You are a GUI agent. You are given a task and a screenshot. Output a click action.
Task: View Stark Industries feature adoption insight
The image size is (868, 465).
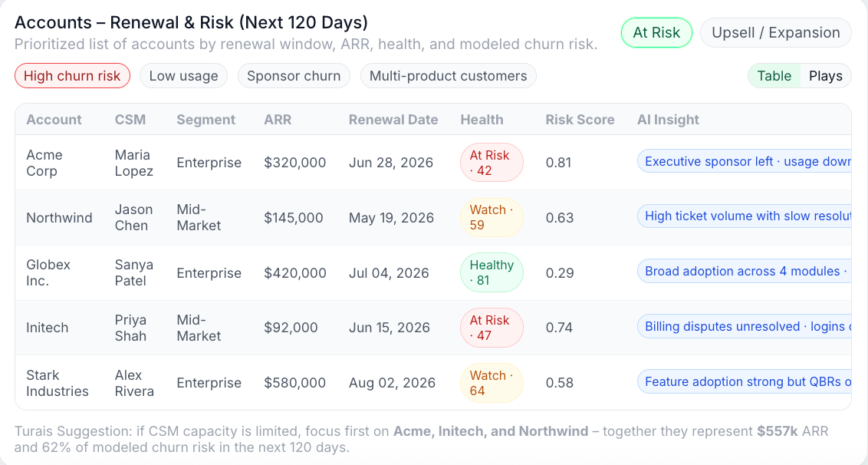coord(744,382)
